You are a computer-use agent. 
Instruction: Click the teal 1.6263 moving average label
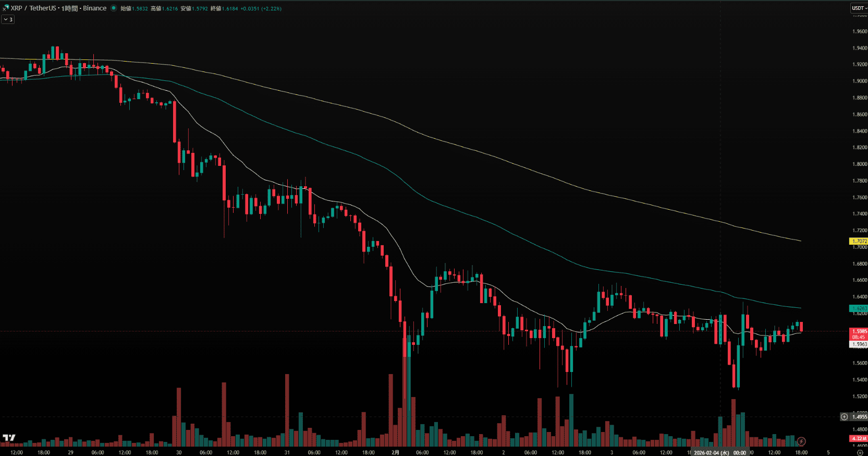859,308
